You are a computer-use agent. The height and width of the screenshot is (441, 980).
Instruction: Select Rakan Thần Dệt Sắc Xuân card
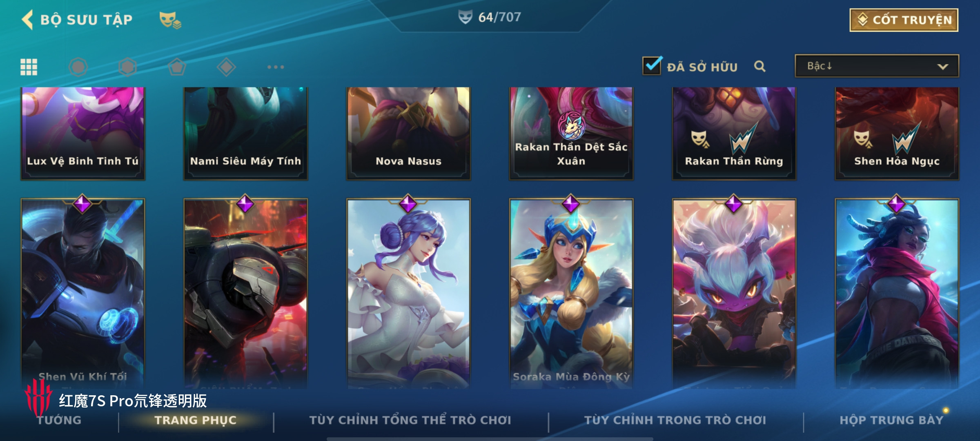[x=571, y=134]
